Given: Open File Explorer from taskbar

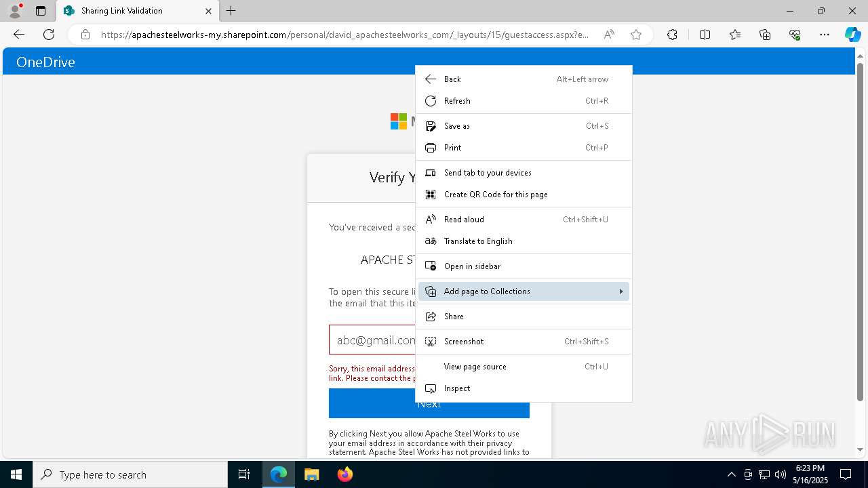Looking at the screenshot, I should coord(311,474).
